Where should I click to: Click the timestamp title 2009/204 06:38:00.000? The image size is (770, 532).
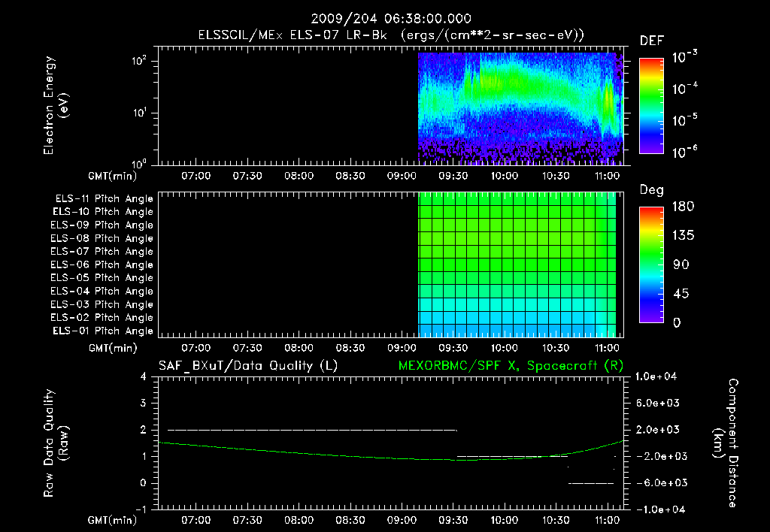pos(391,19)
